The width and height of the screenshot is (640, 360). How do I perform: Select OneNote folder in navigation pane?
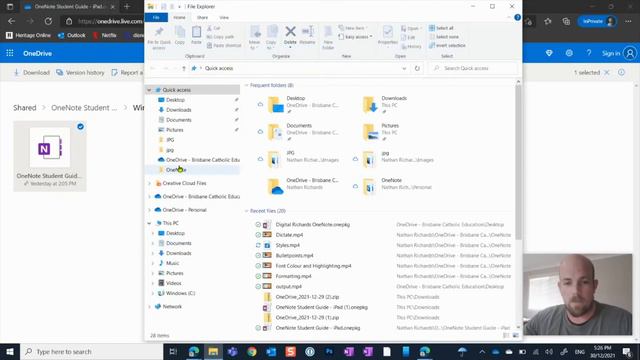[176, 170]
